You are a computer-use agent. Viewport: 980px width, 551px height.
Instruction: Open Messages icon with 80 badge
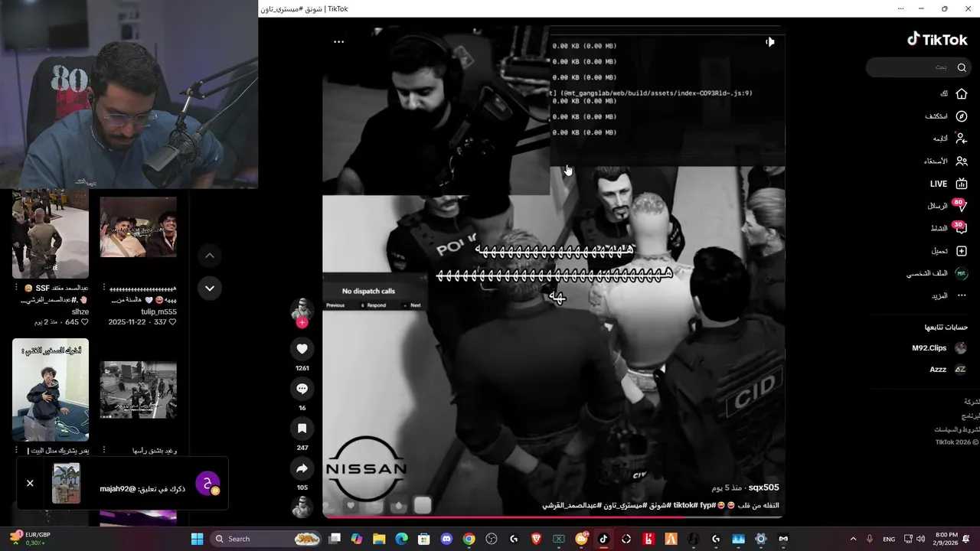pyautogui.click(x=961, y=206)
